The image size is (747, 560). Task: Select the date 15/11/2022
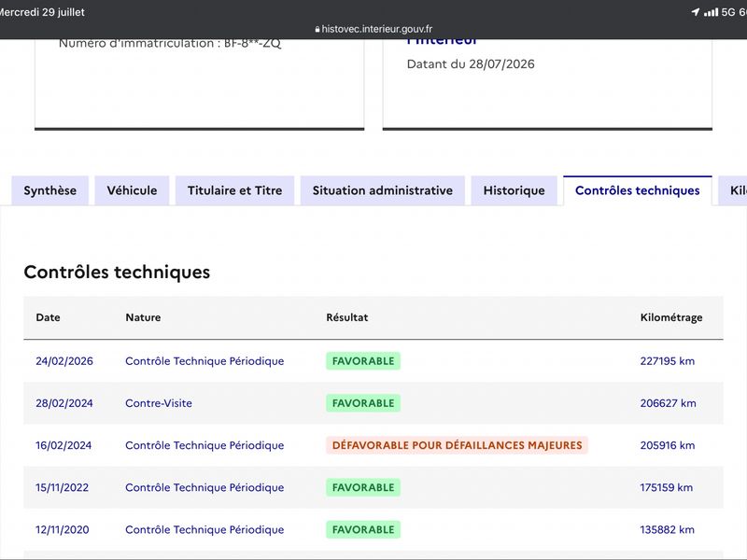coord(62,487)
